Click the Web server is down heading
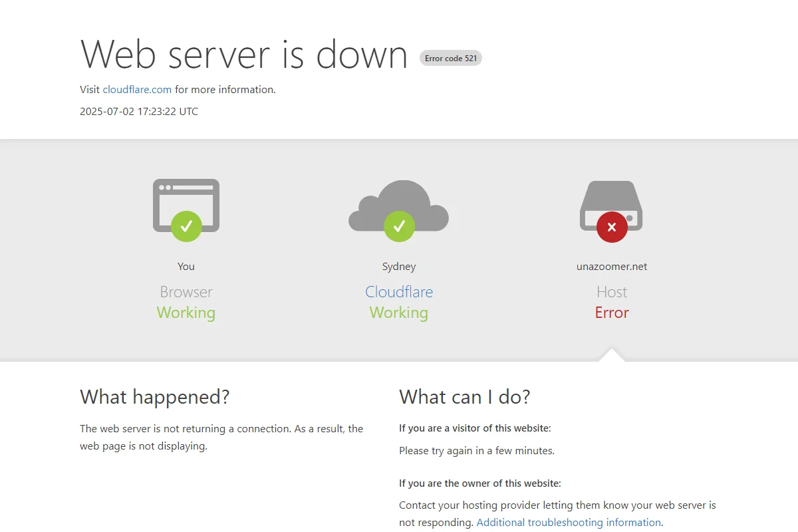The image size is (798, 532). click(244, 54)
